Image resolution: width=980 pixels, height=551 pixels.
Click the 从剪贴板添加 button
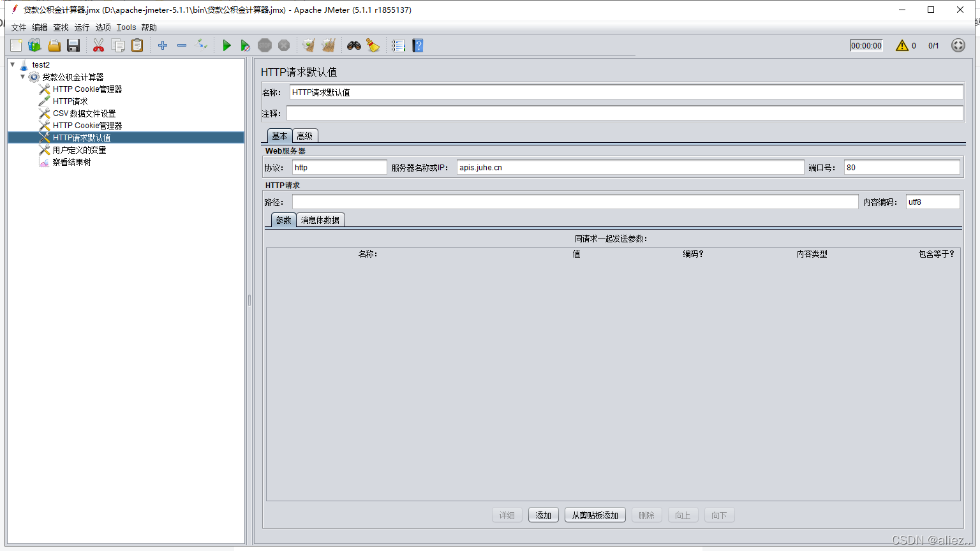click(595, 515)
